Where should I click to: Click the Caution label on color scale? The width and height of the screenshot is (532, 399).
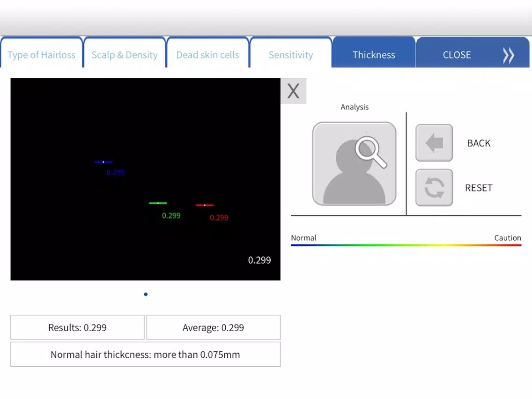pyautogui.click(x=508, y=238)
